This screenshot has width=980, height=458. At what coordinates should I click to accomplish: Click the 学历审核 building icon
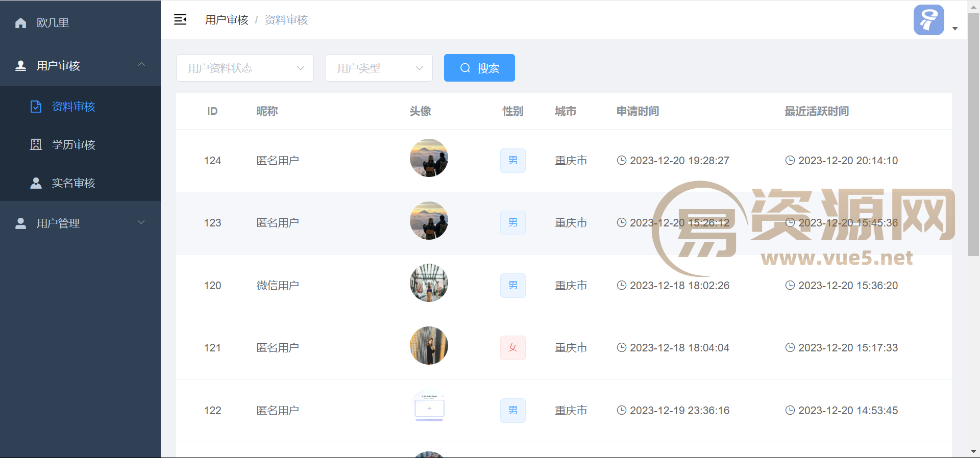point(36,145)
